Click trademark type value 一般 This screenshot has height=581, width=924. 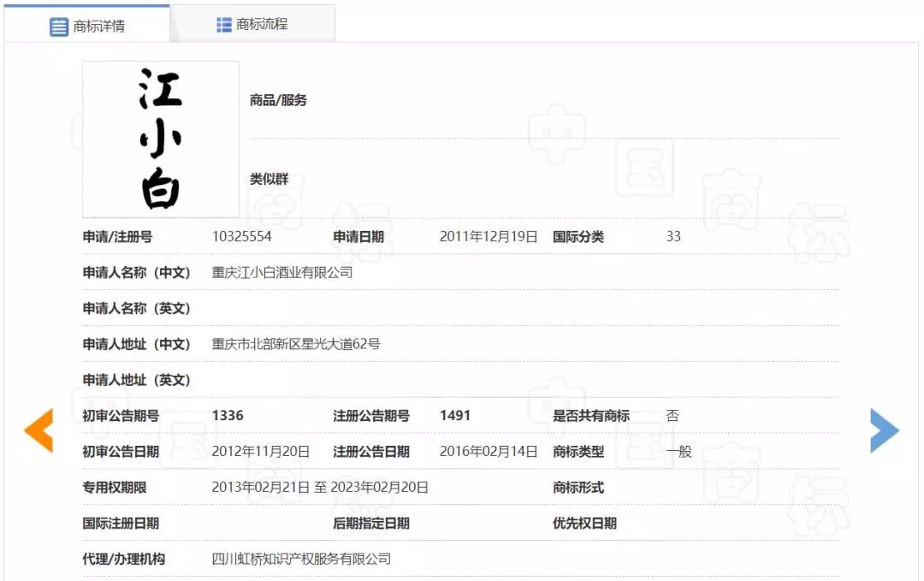pyautogui.click(x=678, y=451)
